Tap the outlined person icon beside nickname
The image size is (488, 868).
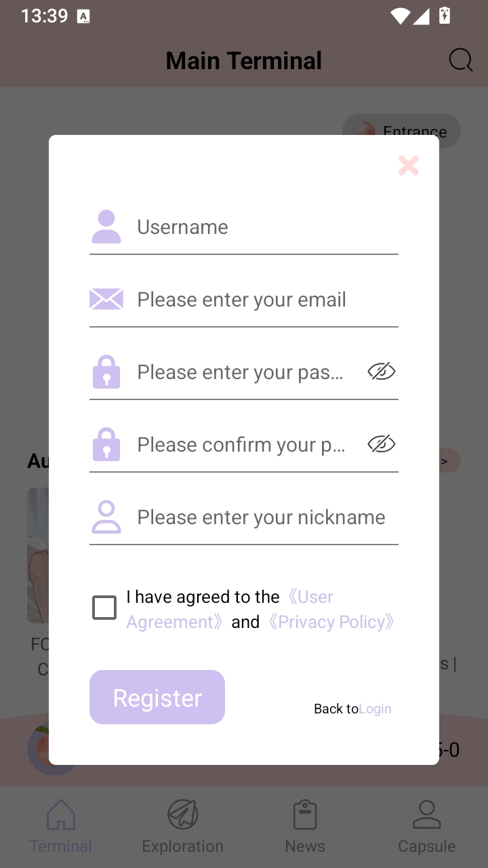106,517
